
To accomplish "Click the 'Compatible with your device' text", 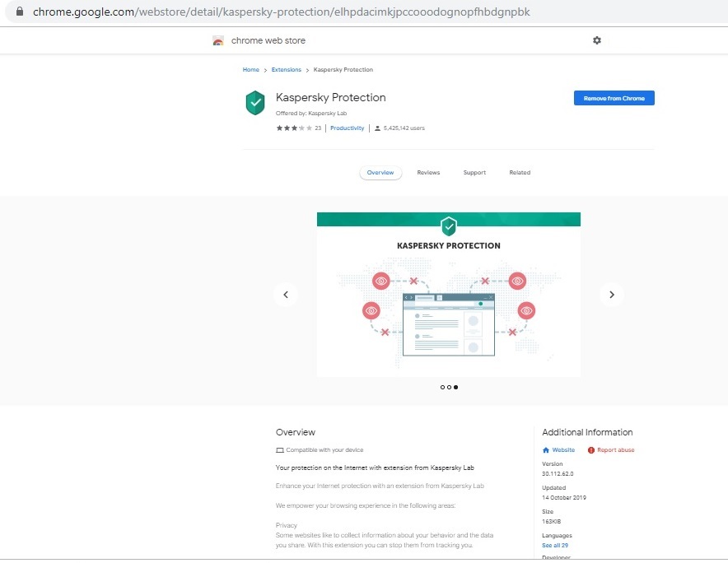I will [x=324, y=450].
